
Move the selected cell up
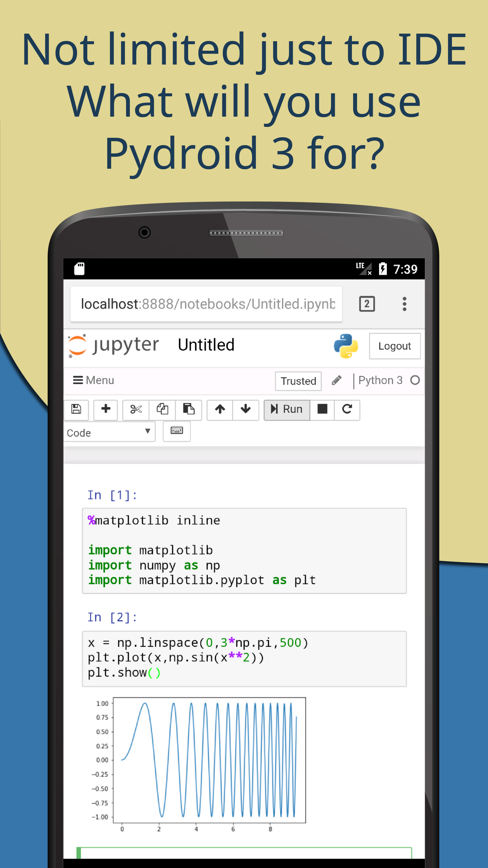pos(220,410)
